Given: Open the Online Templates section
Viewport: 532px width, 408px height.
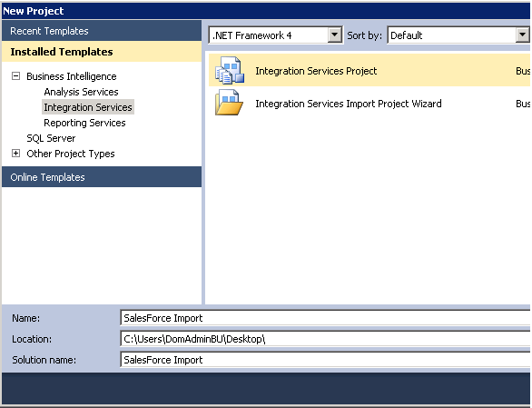Looking at the screenshot, I should tap(102, 176).
